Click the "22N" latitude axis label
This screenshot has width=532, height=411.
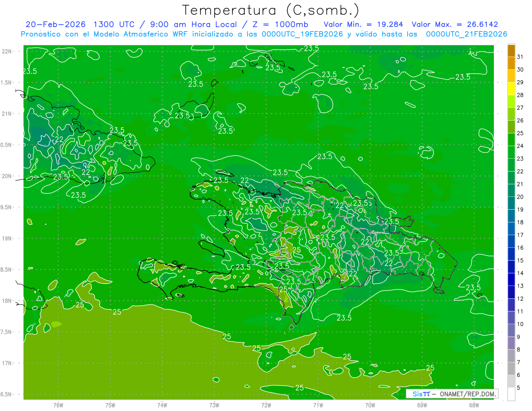coord(7,51)
